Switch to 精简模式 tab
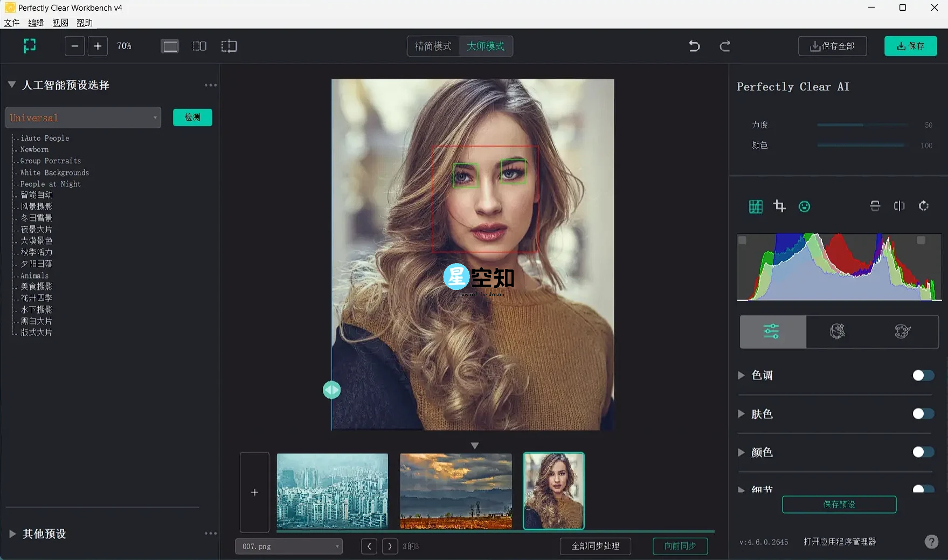The height and width of the screenshot is (560, 948). [x=433, y=46]
